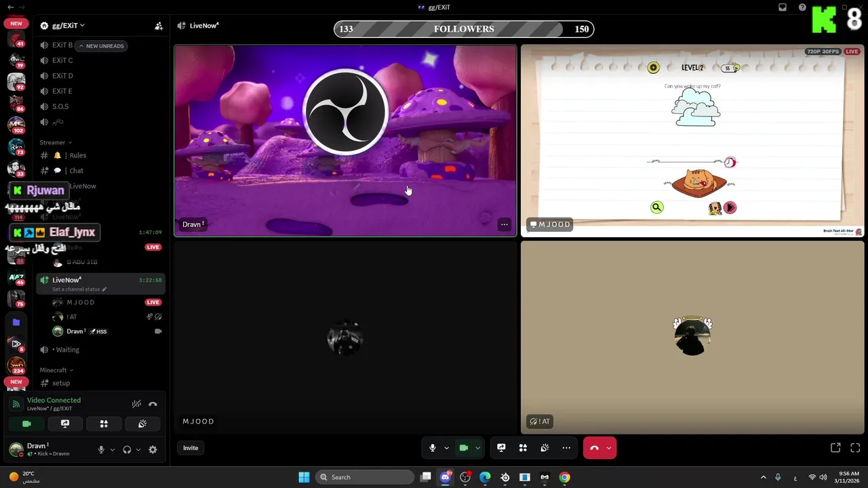Screen dimensions: 868x488
Task: Open server with 92 unread badge
Action: (x=16, y=82)
